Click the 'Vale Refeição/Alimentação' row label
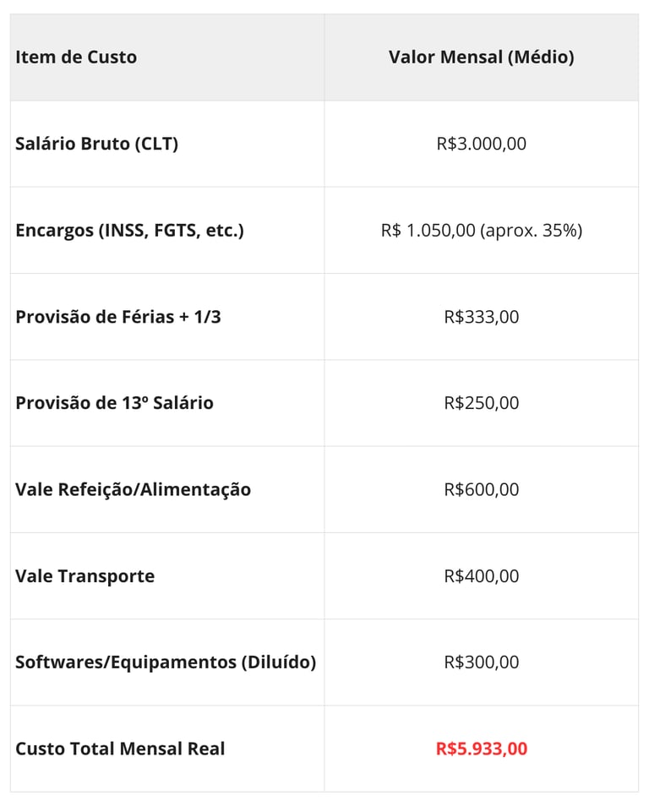Viewport: 649px width, 812px height. [x=133, y=489]
